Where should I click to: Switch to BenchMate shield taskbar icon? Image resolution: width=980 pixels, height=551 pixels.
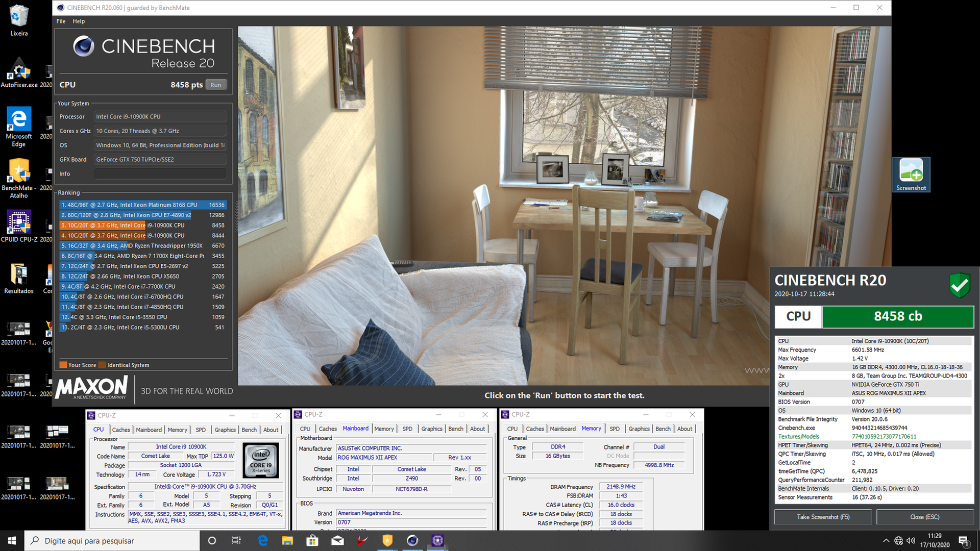[x=387, y=540]
